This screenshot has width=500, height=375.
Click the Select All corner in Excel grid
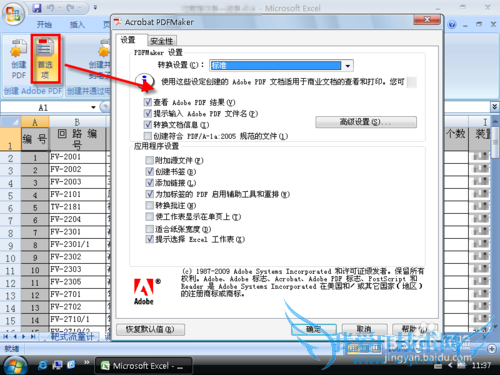coord(10,122)
